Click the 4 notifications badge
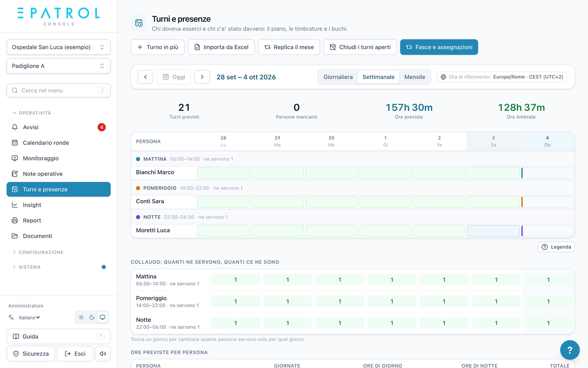 [x=102, y=127]
